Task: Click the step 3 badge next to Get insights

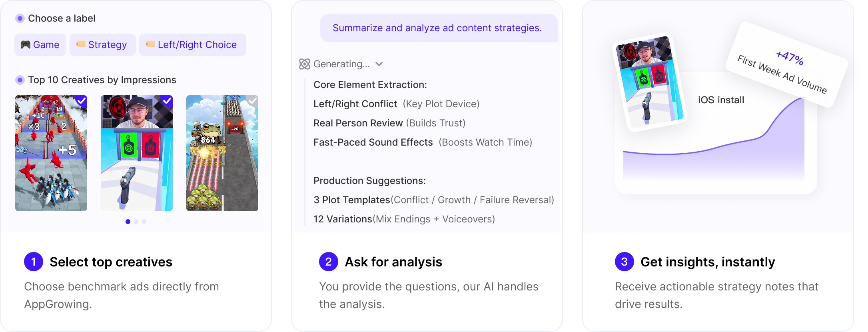Action: point(624,262)
